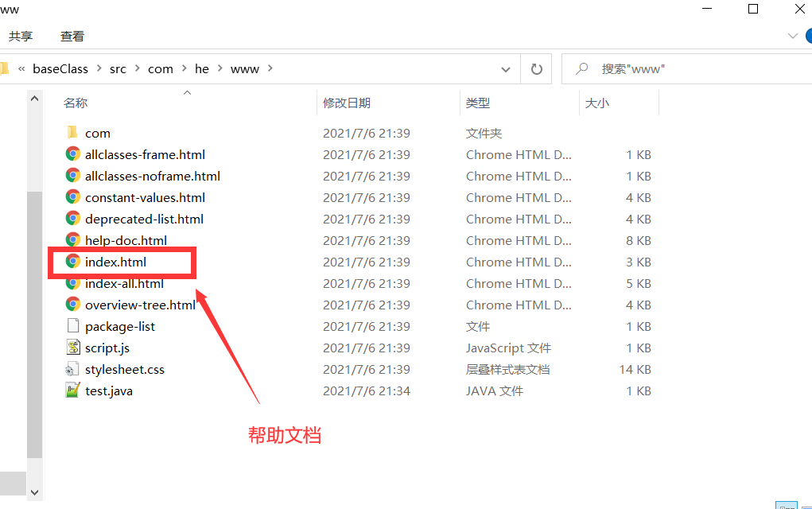Viewport: 812px width, 509px height.
Task: Expand chevron after baseClass in path
Action: point(99,68)
